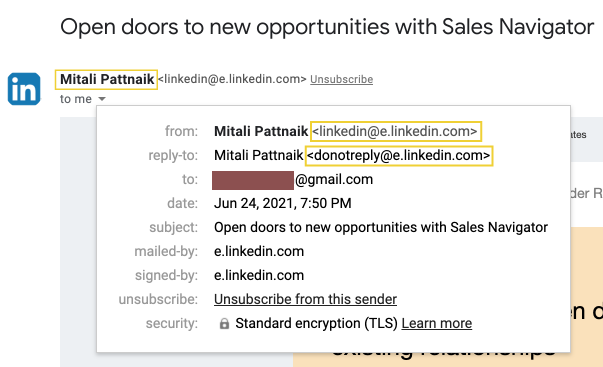Image resolution: width=603 pixels, height=367 pixels.
Task: Click the donotreply@e.linkedin.com reply-to address
Action: tap(399, 155)
